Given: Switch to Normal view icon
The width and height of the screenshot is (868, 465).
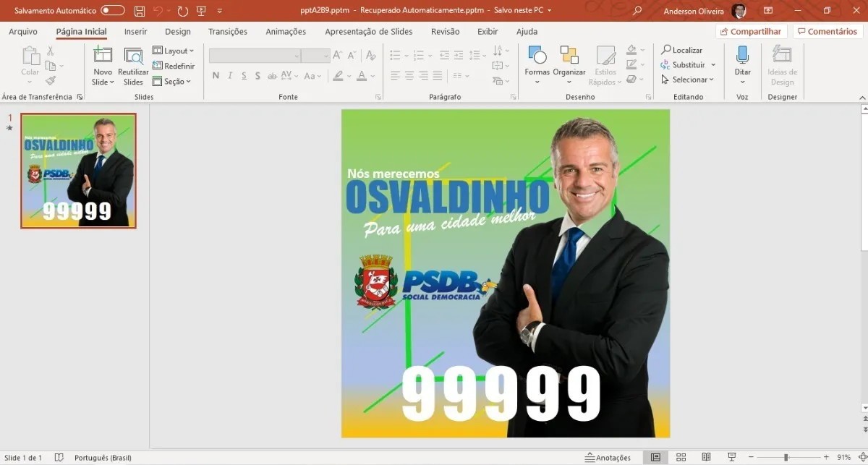Looking at the screenshot, I should [655, 458].
